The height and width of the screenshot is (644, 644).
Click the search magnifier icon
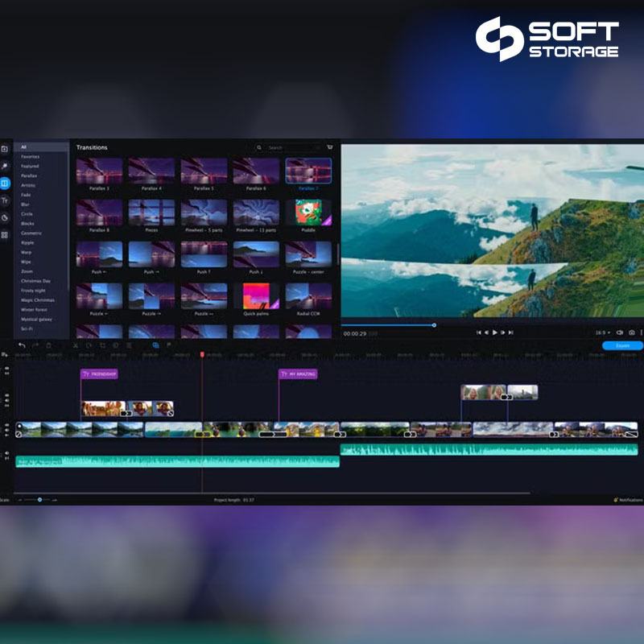click(x=259, y=147)
